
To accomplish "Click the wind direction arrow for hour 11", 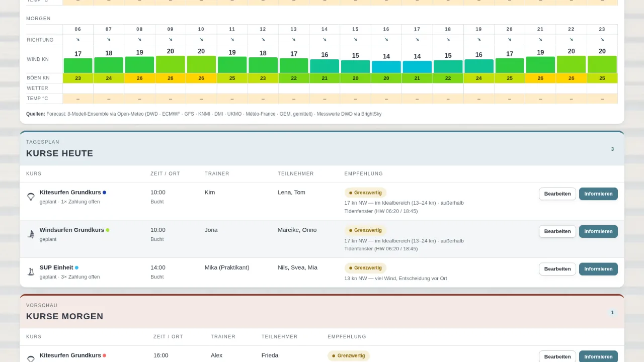I will [232, 39].
